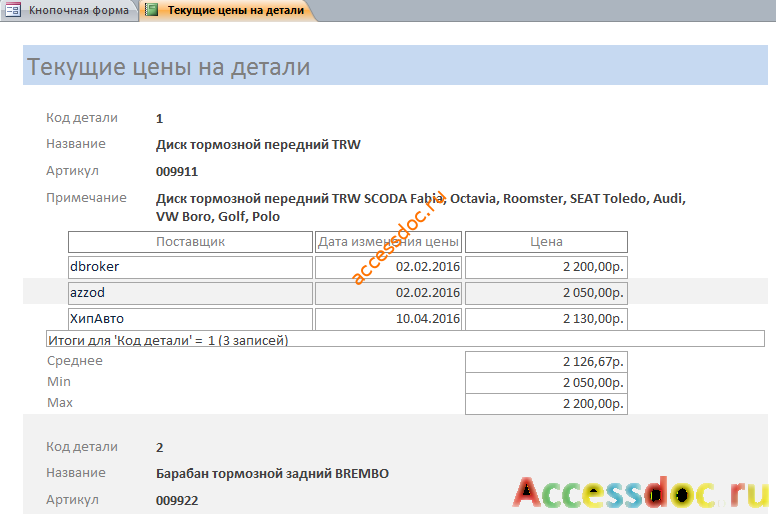The height and width of the screenshot is (514, 776).
Task: Click the price 2 050,00р. for azzod
Action: 546,293
